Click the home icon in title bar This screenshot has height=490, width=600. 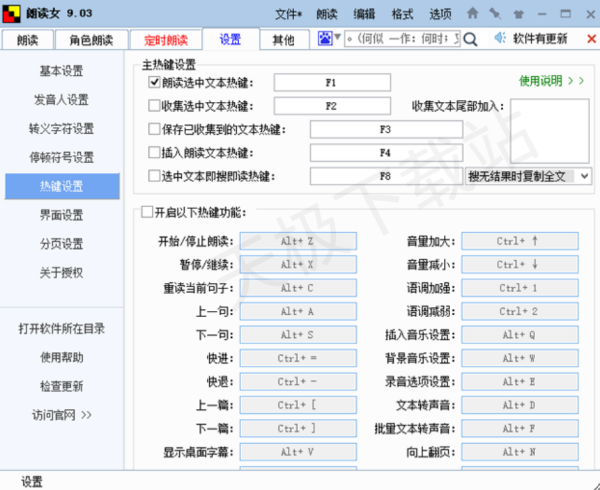pyautogui.click(x=473, y=14)
